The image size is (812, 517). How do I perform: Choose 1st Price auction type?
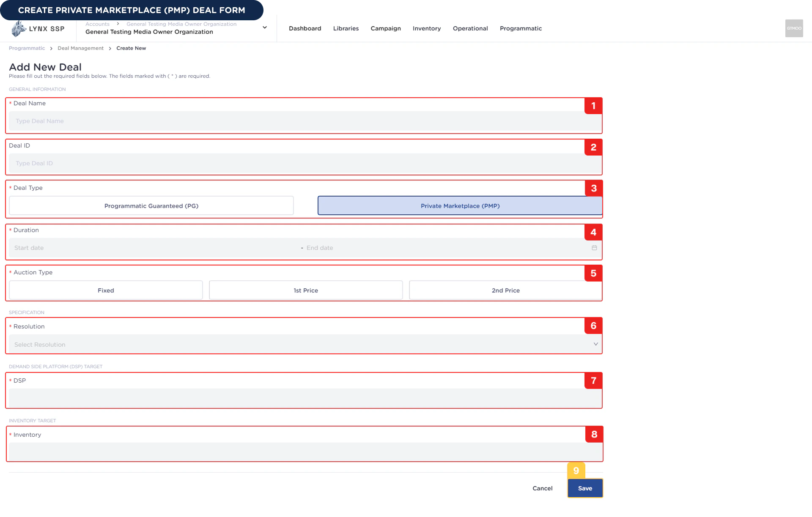coord(305,290)
